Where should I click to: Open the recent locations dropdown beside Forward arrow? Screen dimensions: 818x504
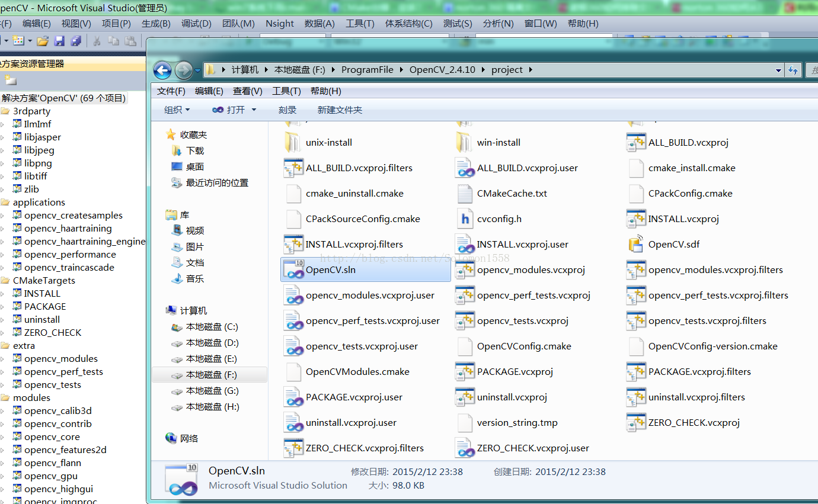pyautogui.click(x=197, y=71)
